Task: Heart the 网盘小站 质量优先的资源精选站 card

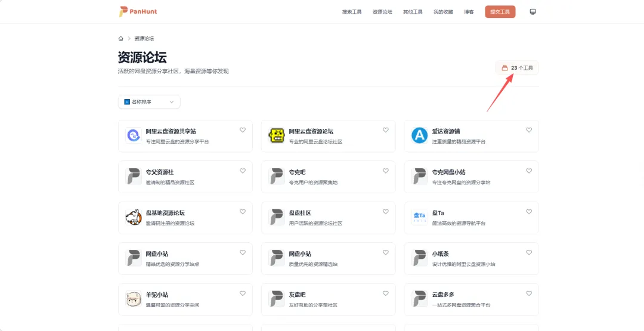Action: (x=386, y=252)
